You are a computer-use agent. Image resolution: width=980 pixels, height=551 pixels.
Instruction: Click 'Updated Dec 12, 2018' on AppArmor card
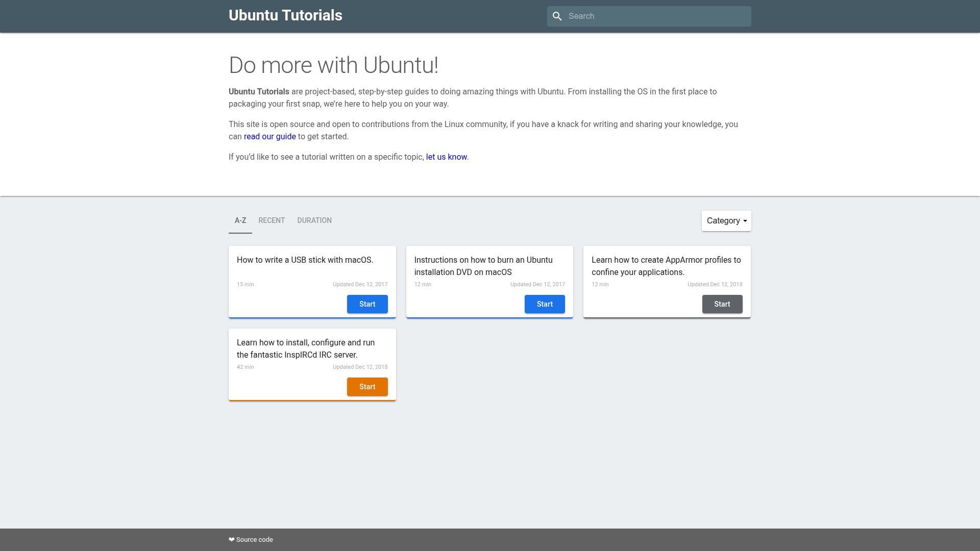point(715,285)
